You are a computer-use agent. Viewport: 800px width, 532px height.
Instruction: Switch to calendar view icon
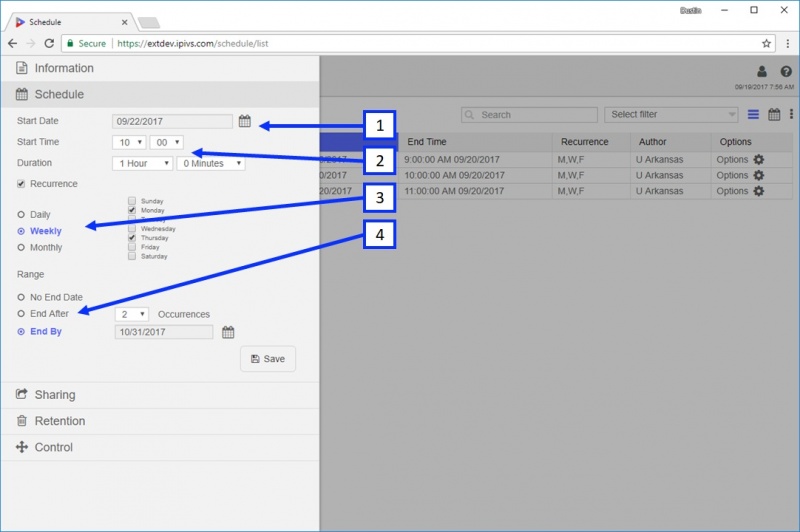coord(774,114)
